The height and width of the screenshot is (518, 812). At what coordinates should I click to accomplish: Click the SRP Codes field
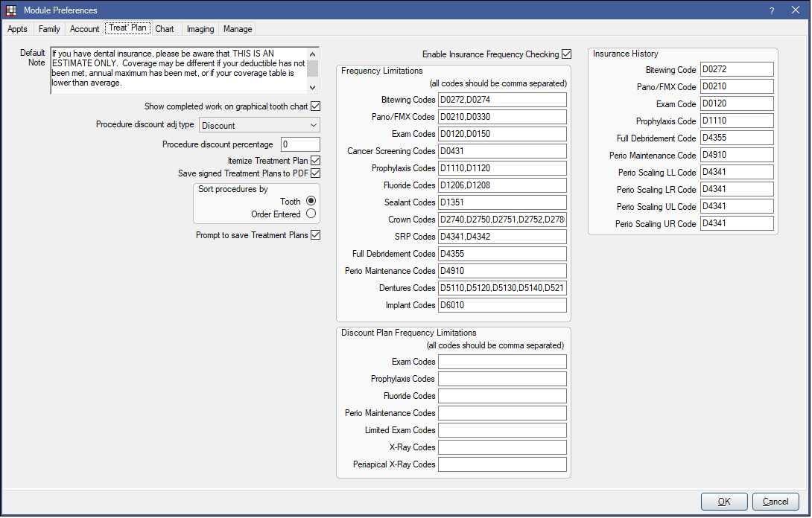(x=502, y=237)
